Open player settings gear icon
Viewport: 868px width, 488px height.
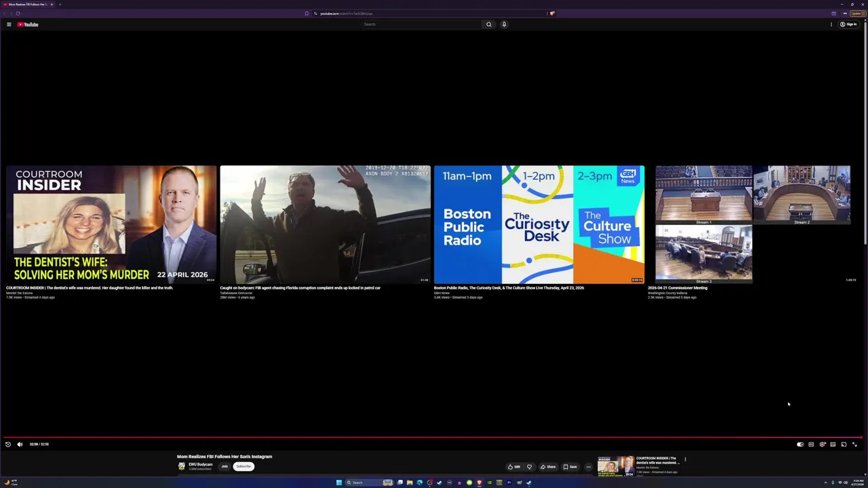click(822, 445)
